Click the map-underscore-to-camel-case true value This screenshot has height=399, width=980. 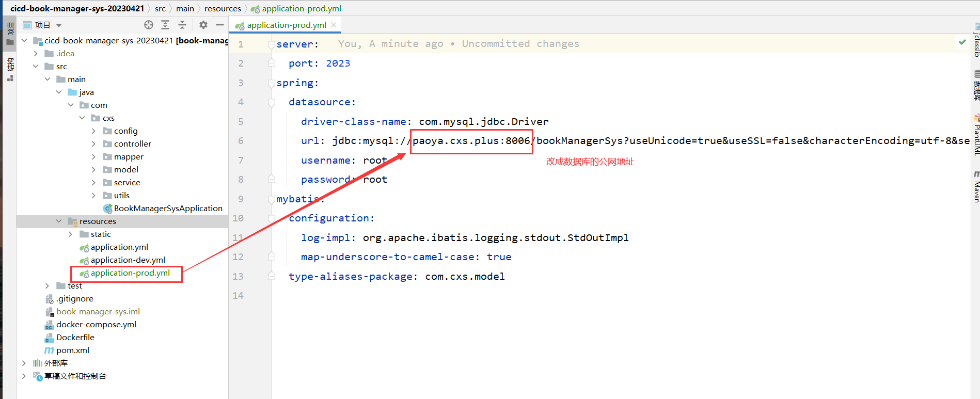point(499,257)
